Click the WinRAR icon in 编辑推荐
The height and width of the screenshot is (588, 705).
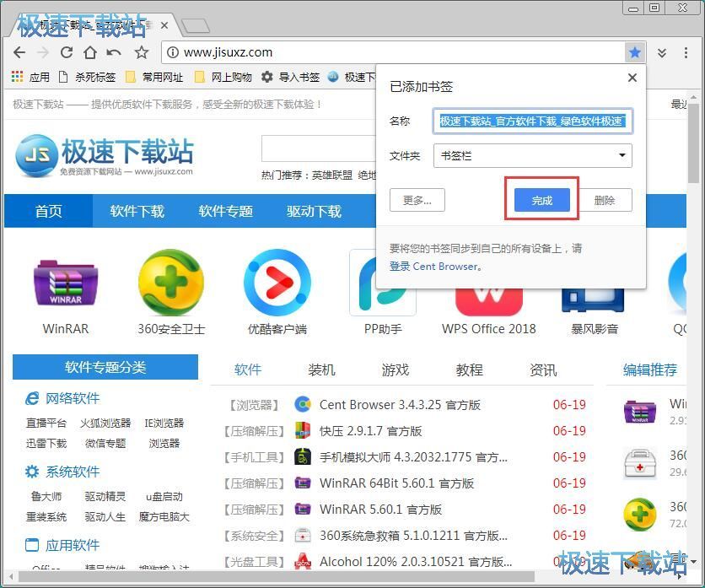pyautogui.click(x=640, y=412)
